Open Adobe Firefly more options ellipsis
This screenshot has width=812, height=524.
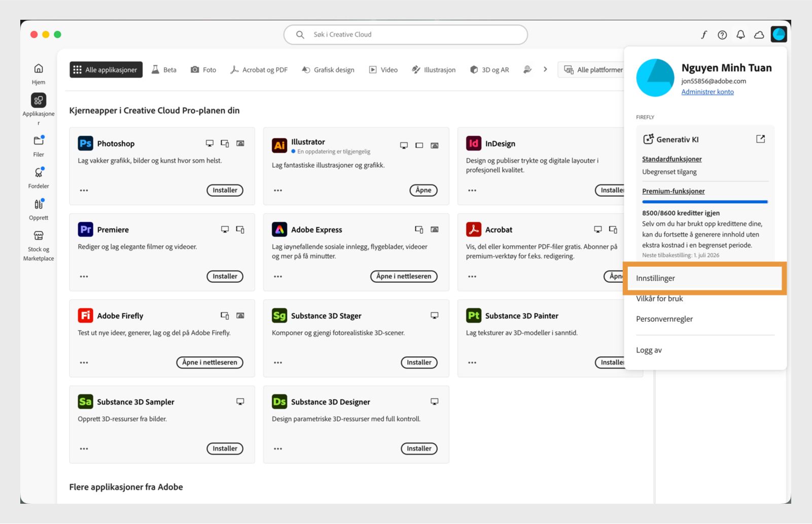84,363
